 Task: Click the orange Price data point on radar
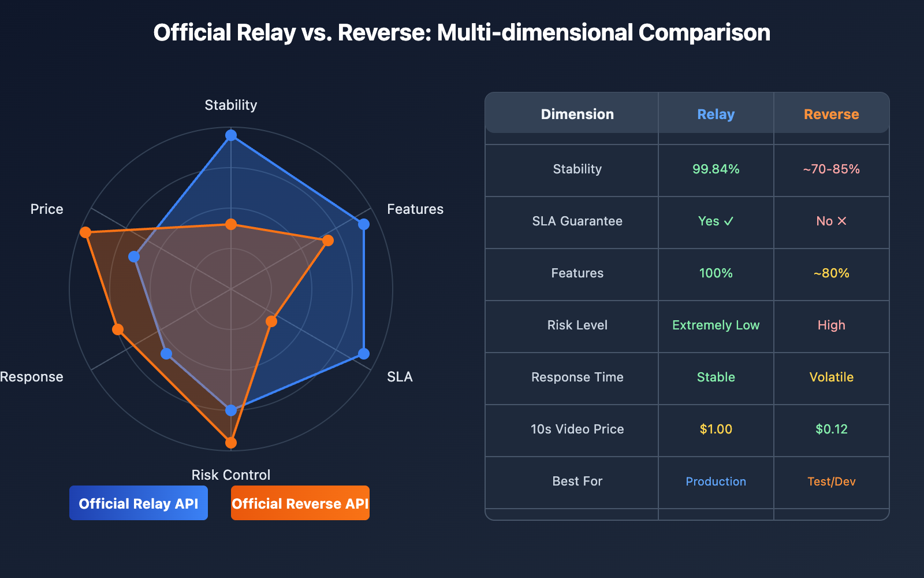click(x=85, y=232)
